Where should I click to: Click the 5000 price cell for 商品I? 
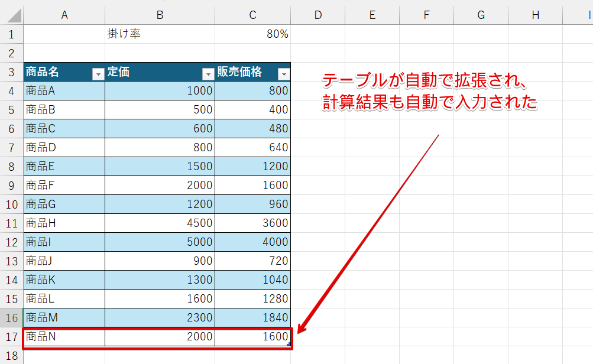click(x=160, y=242)
